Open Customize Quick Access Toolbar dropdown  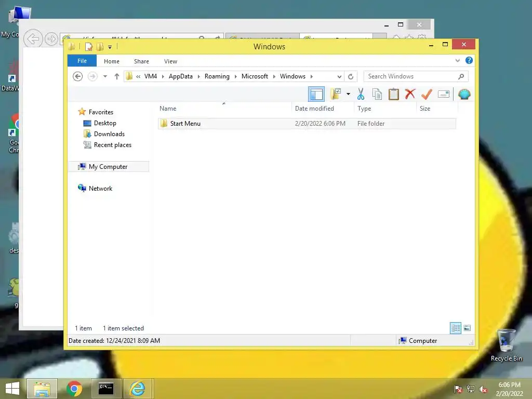(x=110, y=47)
